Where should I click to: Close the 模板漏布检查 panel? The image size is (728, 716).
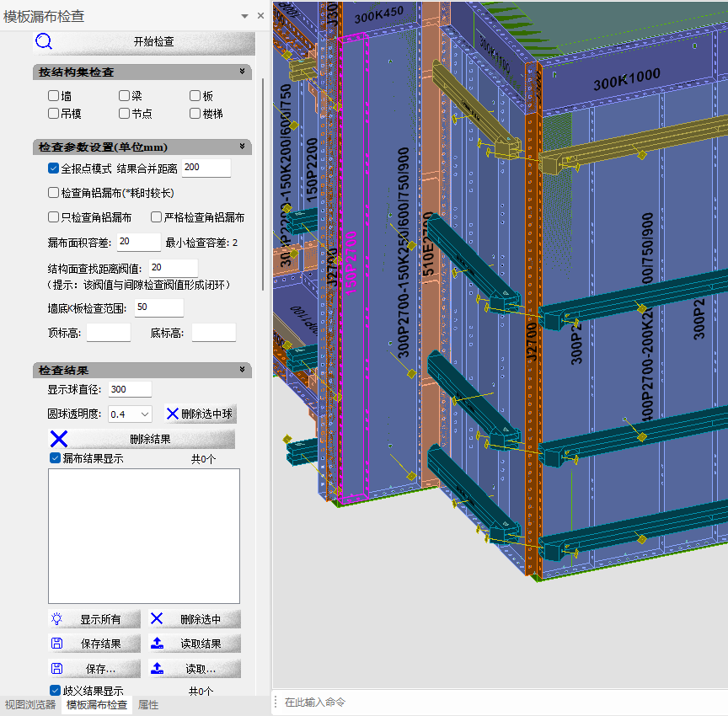click(261, 16)
